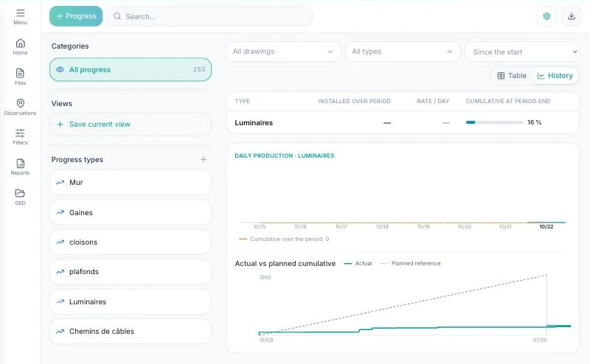Click the TYPE column header

(243, 101)
